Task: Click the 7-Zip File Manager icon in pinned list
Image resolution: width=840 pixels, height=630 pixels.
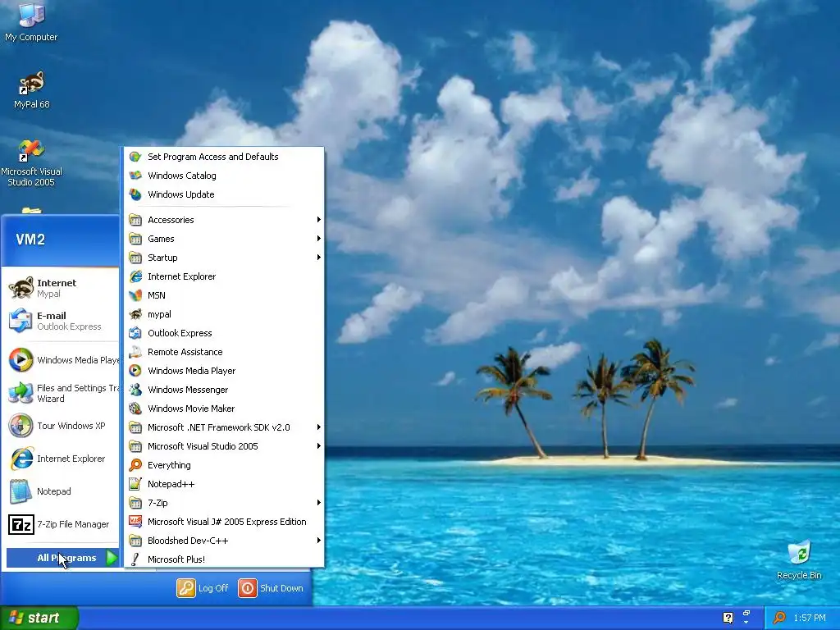Action: click(21, 524)
